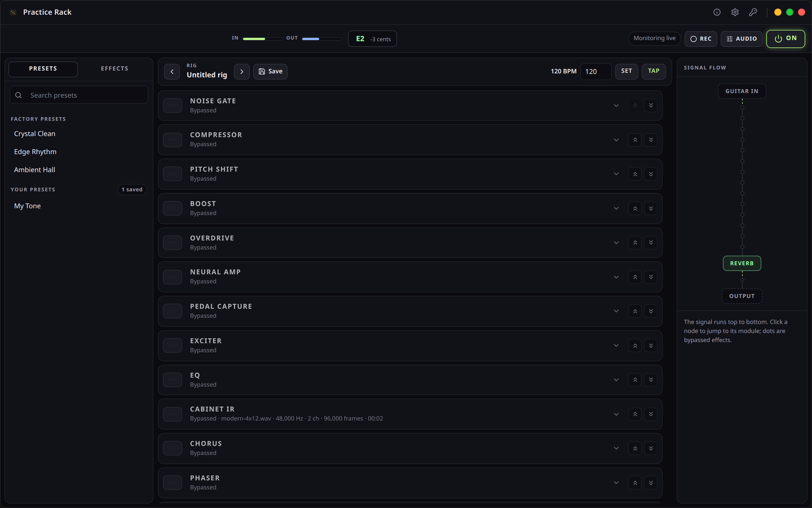Expand the Boost module
The width and height of the screenshot is (812, 508).
coord(616,208)
